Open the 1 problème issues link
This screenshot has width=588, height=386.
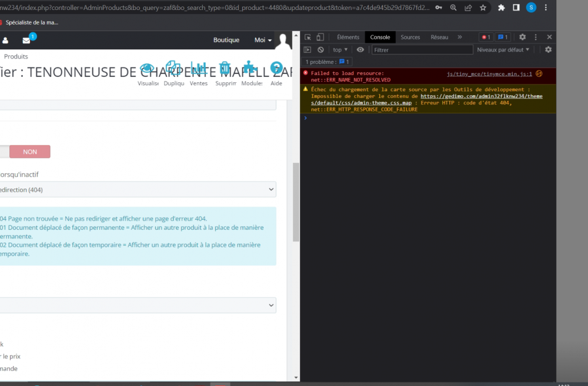click(327, 62)
